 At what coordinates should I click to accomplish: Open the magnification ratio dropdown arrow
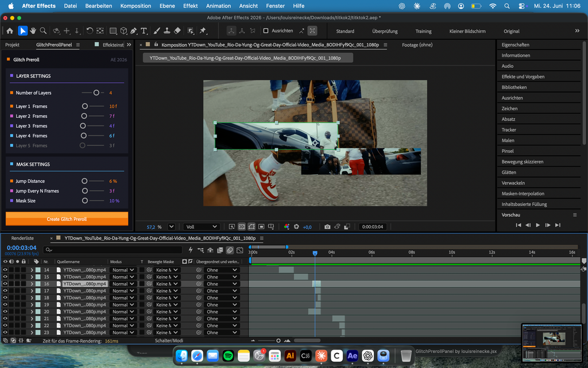pos(171,227)
